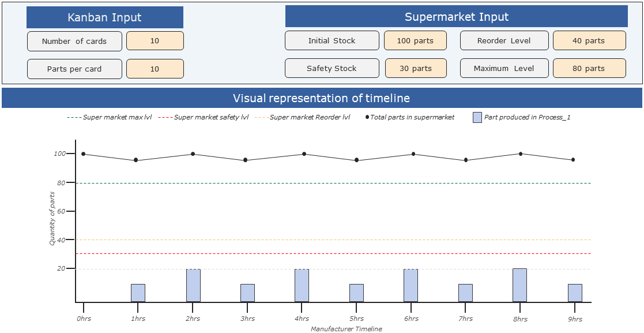Click the bar above the 5hrs tick
This screenshot has height=333, width=644.
click(x=356, y=293)
